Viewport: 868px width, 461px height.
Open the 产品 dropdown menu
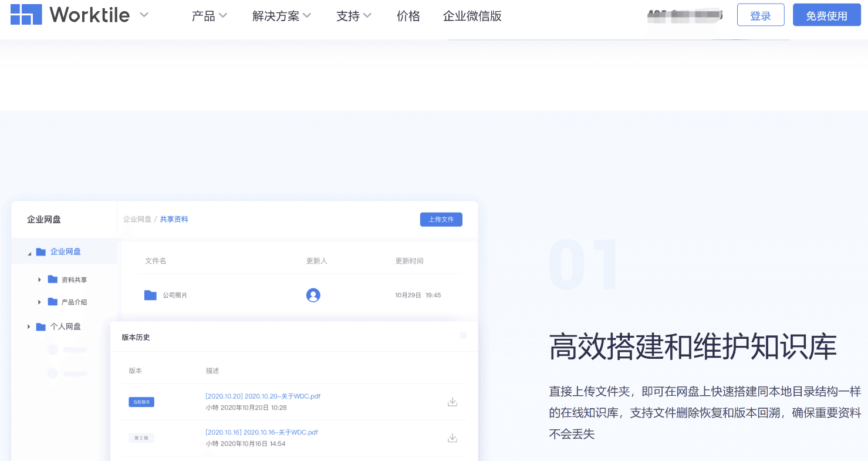click(x=209, y=16)
